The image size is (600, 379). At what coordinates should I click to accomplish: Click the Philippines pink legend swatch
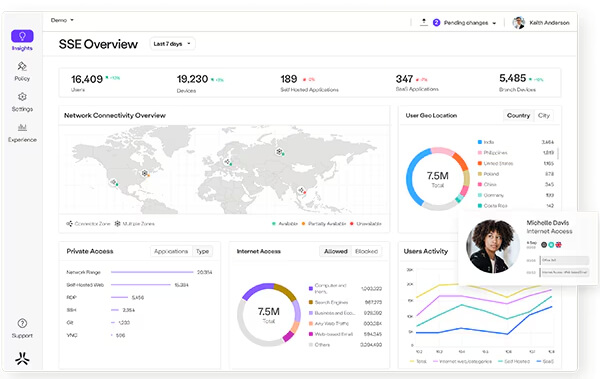click(x=479, y=152)
